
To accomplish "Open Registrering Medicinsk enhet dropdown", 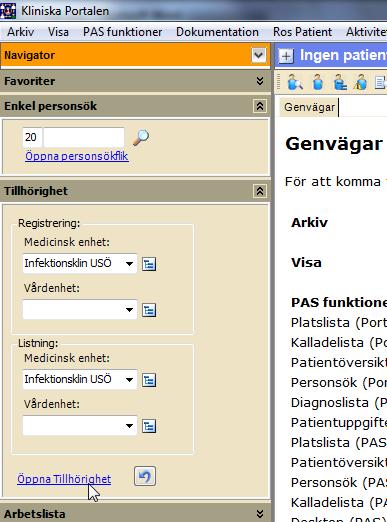I will 129,264.
